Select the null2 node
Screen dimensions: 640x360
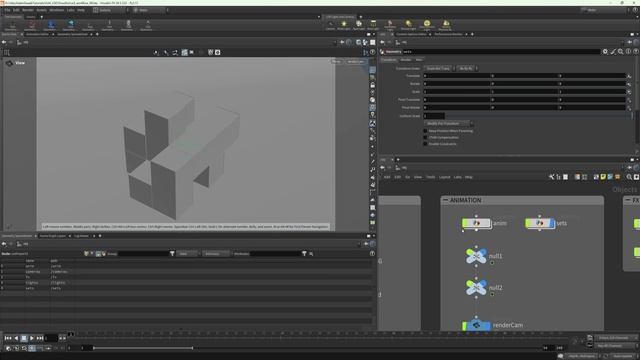pos(476,287)
